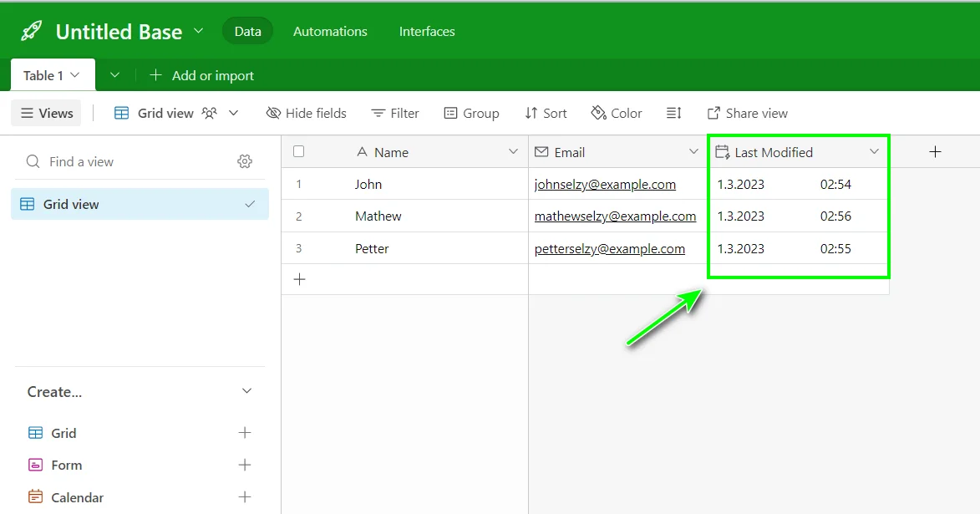The width and height of the screenshot is (980, 514).
Task: Open the Sort options
Action: click(545, 113)
